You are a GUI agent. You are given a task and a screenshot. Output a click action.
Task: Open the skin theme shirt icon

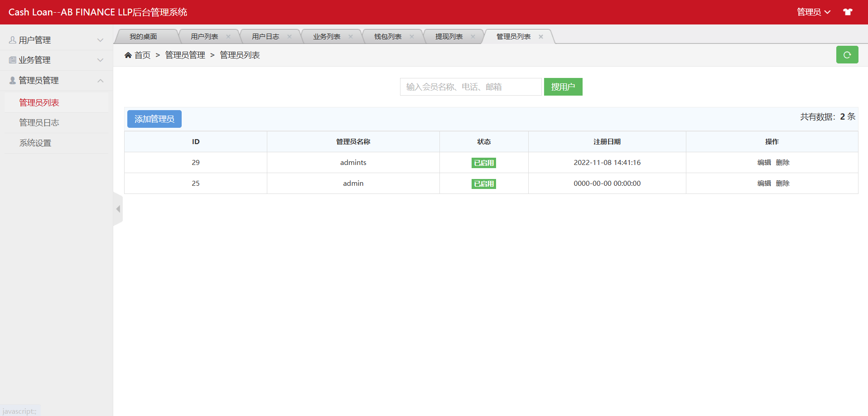coord(848,12)
